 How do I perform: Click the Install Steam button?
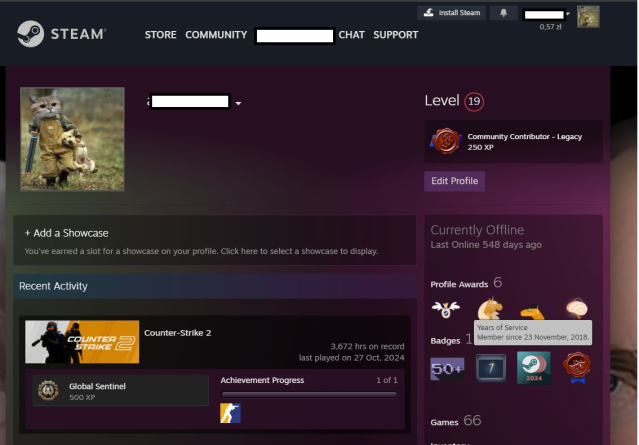tap(452, 13)
